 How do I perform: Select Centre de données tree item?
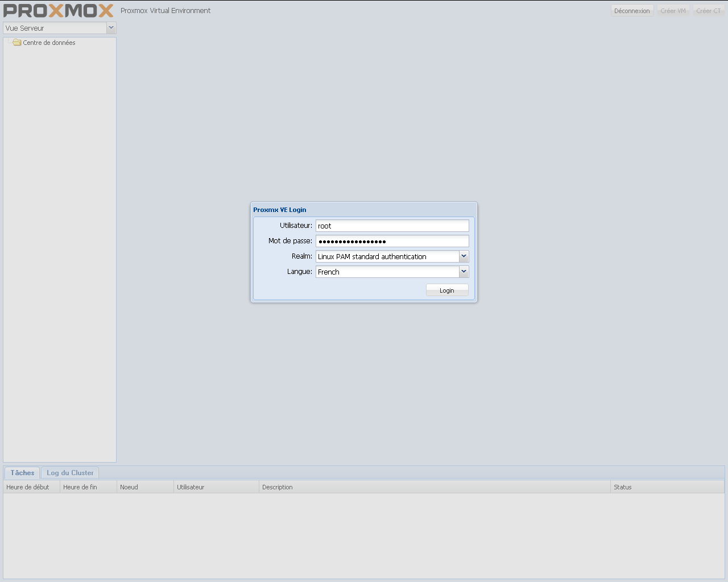point(49,43)
